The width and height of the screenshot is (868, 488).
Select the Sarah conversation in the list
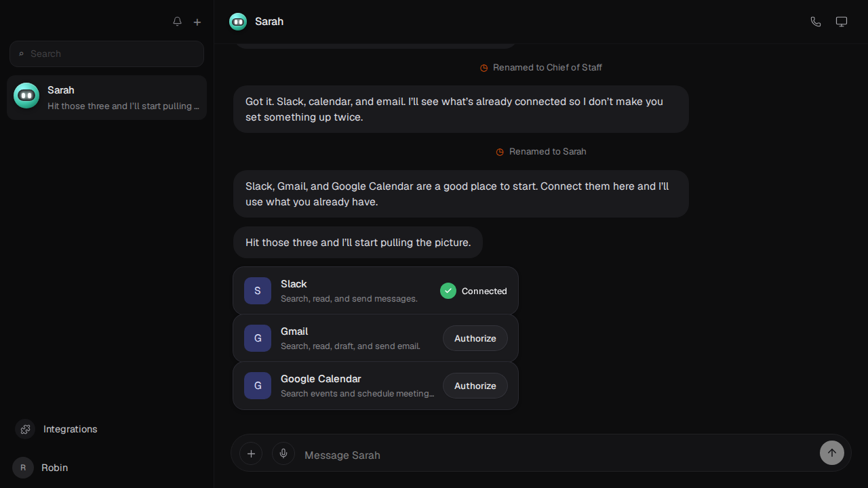coord(106,98)
